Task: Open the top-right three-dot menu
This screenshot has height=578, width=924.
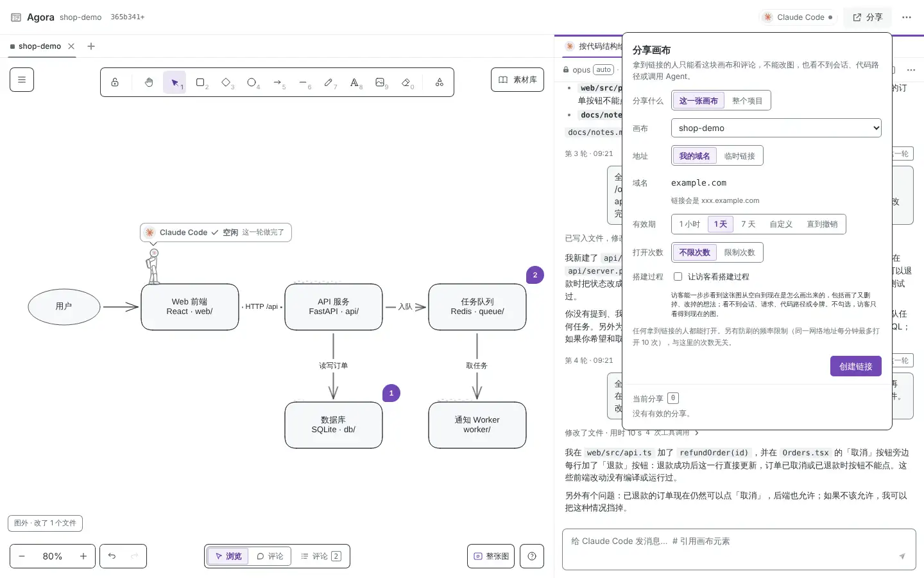Action: coord(907,17)
